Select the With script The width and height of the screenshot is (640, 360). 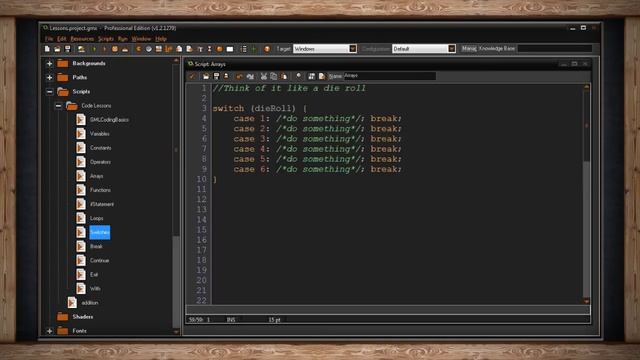pyautogui.click(x=95, y=289)
